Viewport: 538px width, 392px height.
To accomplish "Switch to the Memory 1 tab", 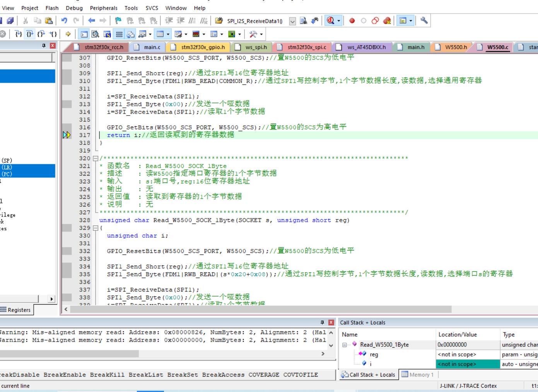I will 418,375.
